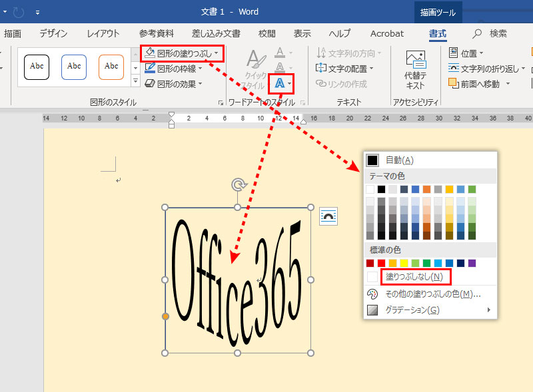The height and width of the screenshot is (392, 533).
Task: Click the redo icon in title bar
Action: tap(19, 13)
